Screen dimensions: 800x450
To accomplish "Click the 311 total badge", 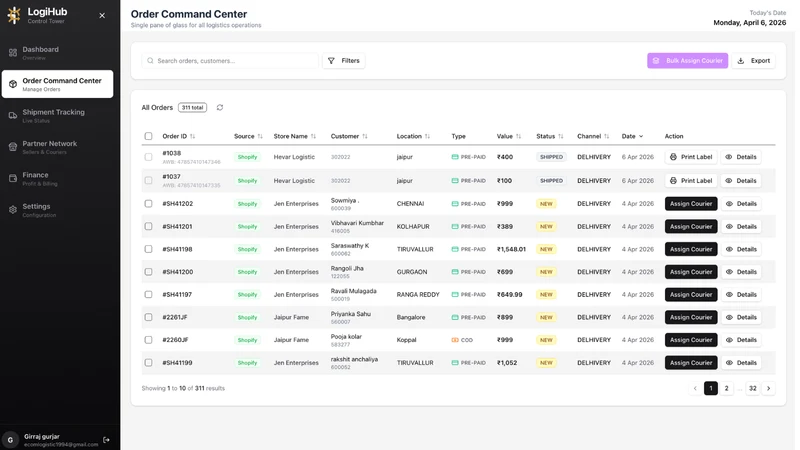I will click(x=192, y=108).
